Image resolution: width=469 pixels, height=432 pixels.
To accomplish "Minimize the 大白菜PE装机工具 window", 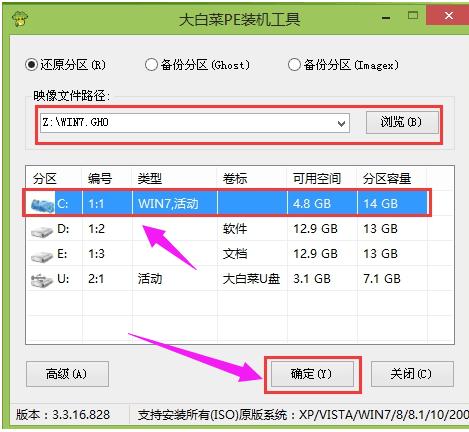I will coord(386,18).
